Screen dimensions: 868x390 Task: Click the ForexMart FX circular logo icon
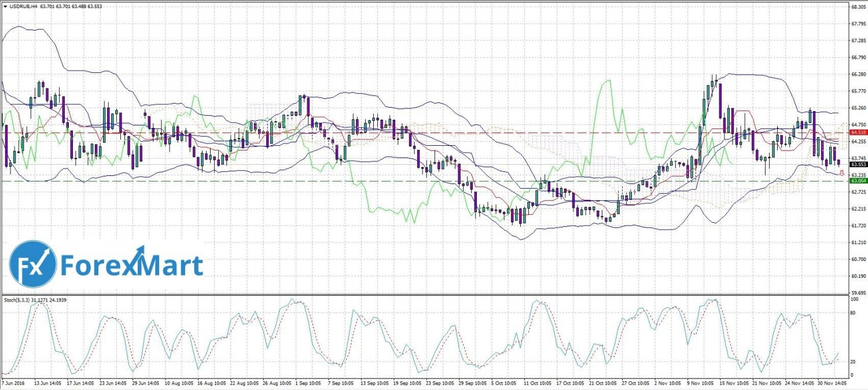click(x=33, y=264)
